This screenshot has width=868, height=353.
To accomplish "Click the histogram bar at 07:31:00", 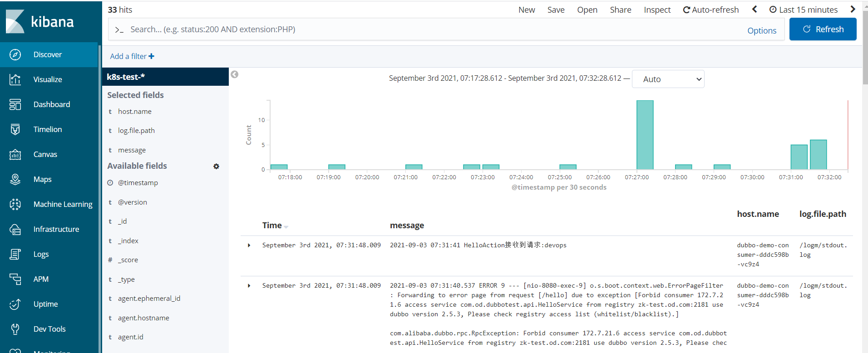I will pyautogui.click(x=799, y=157).
